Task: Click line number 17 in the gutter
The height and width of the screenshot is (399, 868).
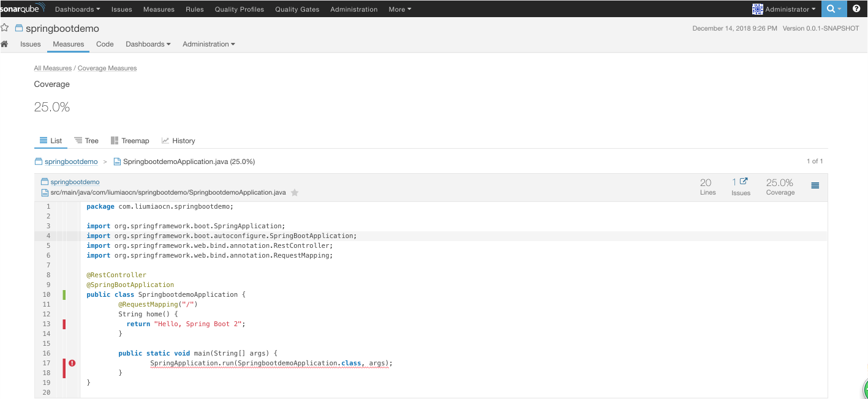Action: click(x=47, y=363)
